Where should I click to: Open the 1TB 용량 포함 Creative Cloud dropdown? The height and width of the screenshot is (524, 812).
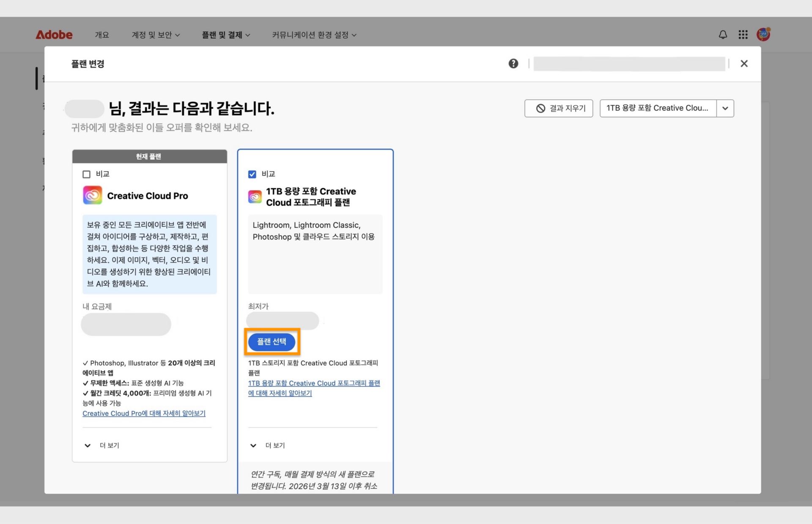725,108
